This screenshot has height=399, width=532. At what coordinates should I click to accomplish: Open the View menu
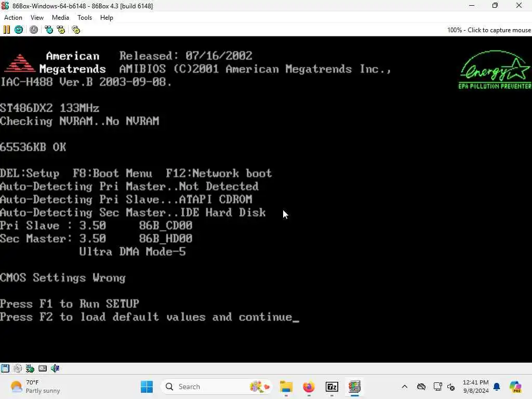tap(37, 18)
